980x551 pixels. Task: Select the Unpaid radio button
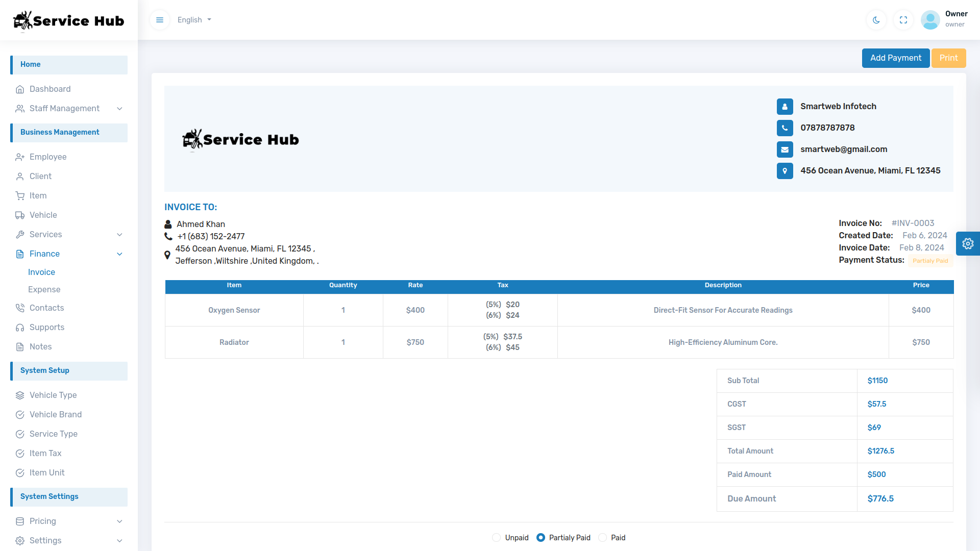point(496,538)
